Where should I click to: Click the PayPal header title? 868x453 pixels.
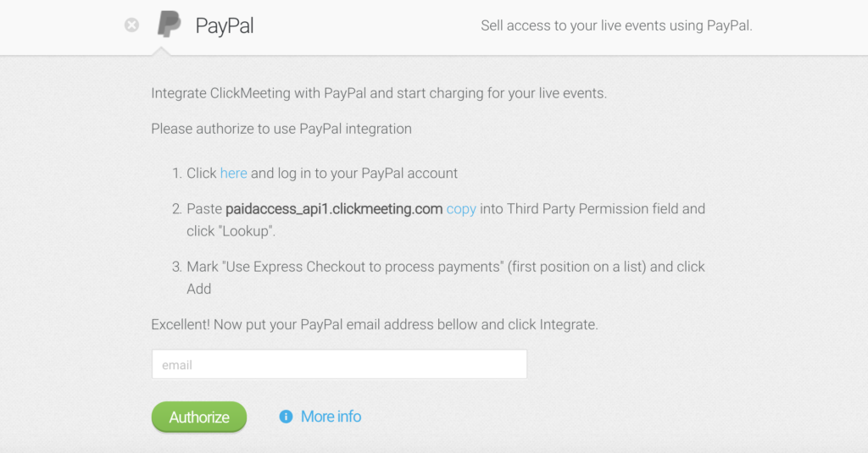pos(224,25)
